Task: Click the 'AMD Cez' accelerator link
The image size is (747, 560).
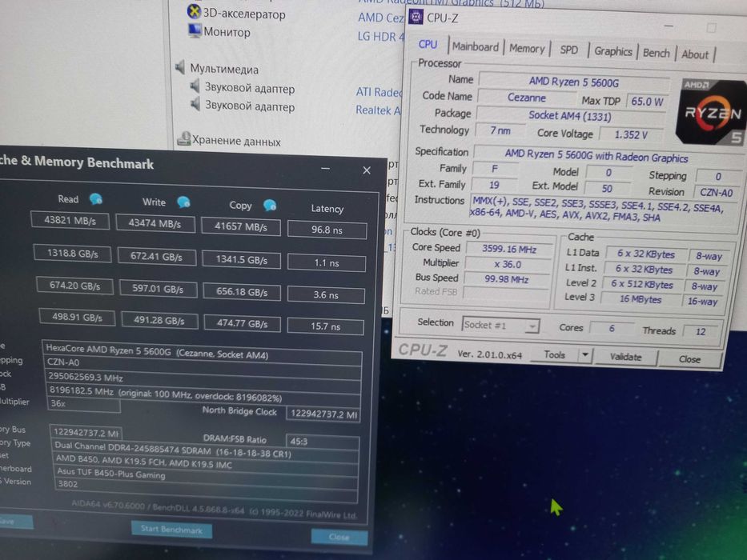Action: tap(380, 18)
